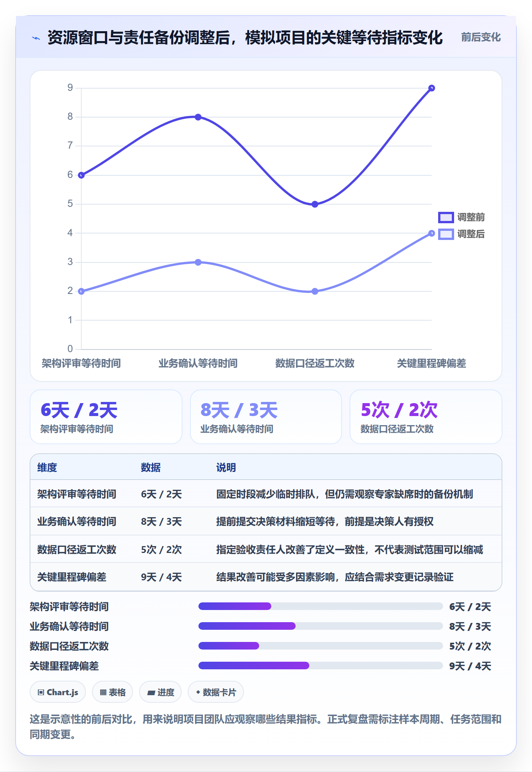Click the 业务确认等待时间 progress bar

click(x=321, y=626)
